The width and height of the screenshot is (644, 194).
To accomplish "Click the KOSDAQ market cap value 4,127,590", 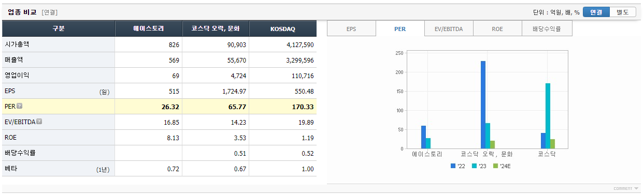I will 300,45.
